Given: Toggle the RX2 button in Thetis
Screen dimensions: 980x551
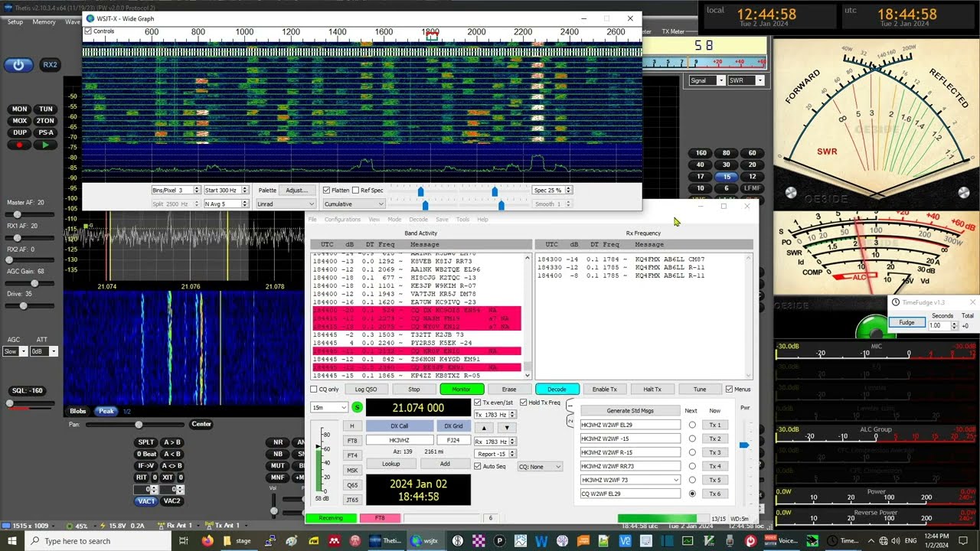Looking at the screenshot, I should pyautogui.click(x=50, y=65).
